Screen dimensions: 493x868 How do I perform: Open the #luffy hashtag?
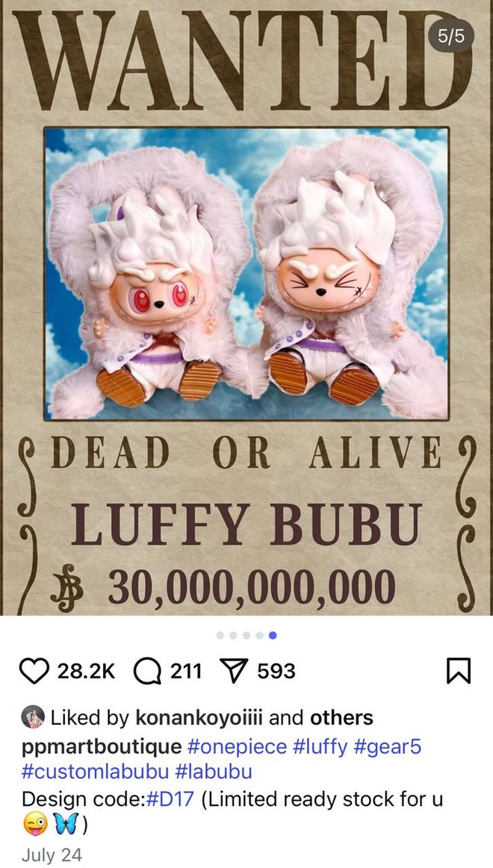(x=320, y=747)
